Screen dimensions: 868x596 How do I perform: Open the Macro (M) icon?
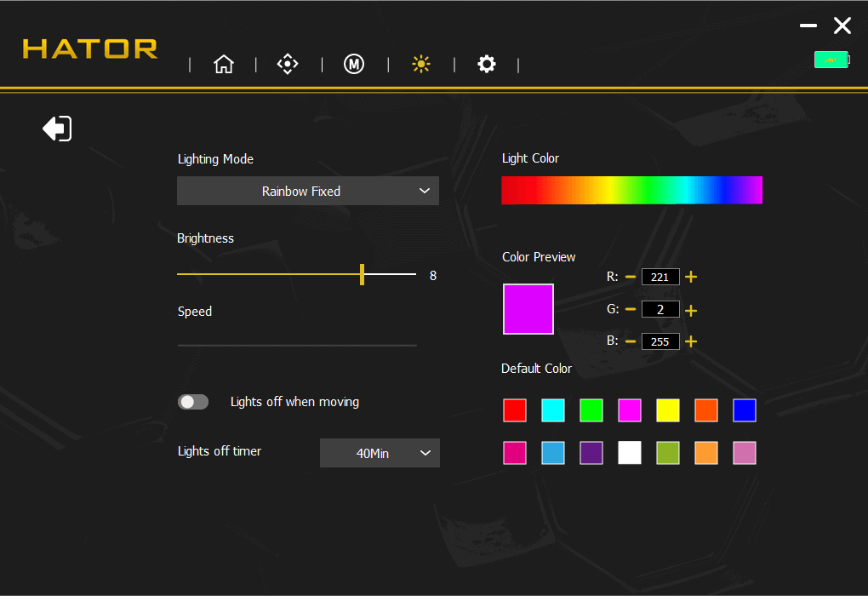[354, 65]
